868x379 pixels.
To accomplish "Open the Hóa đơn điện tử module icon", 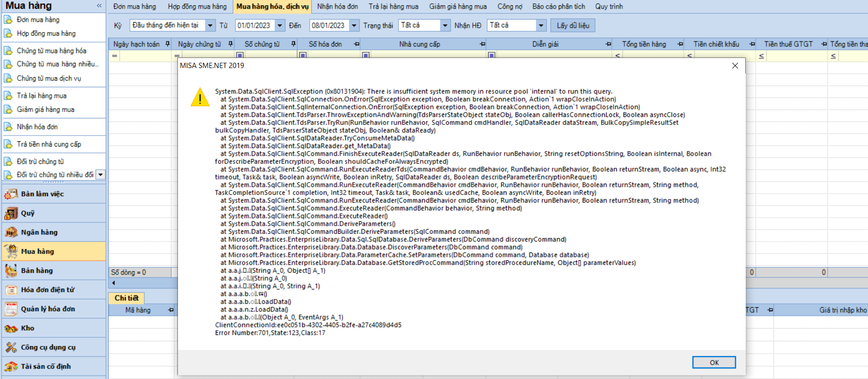I will [11, 290].
